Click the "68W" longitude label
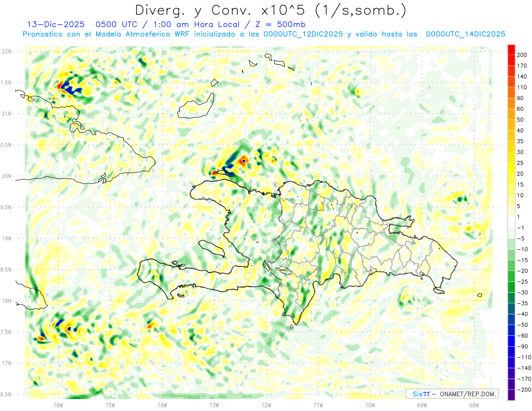 473,404
